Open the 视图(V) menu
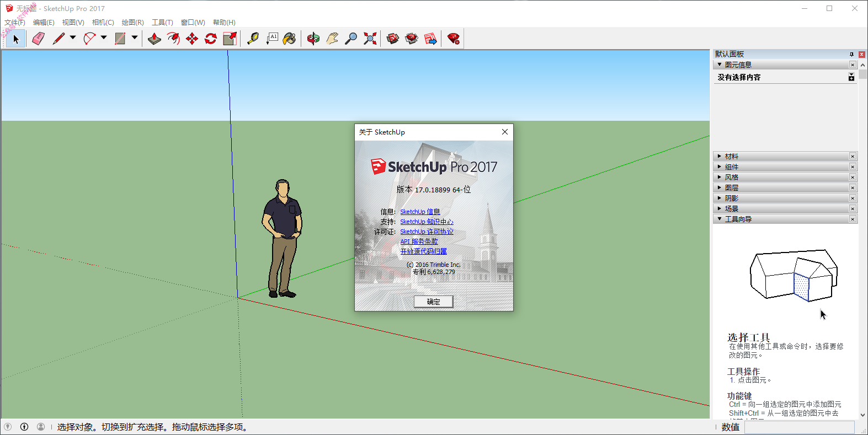 [73, 23]
